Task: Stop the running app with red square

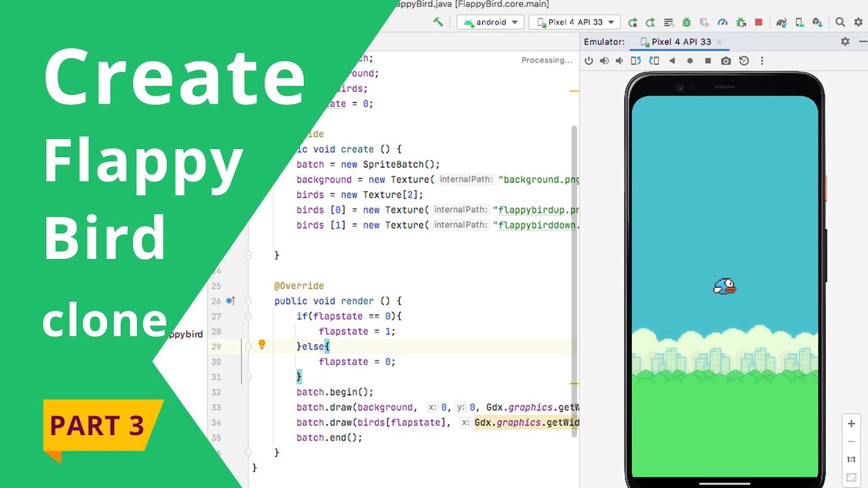Action: [759, 22]
